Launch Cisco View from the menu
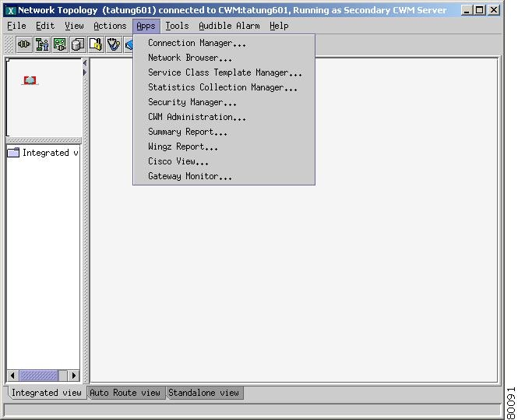 (224, 161)
